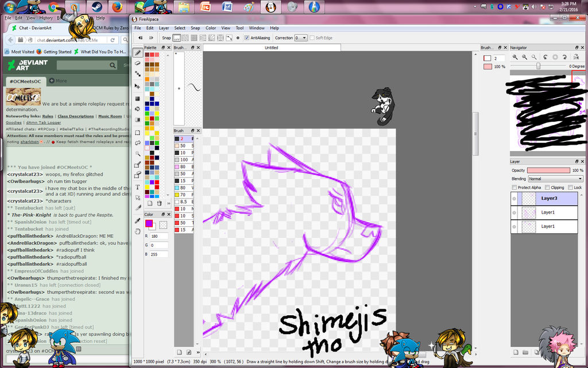Select the Lasso tool

pos(138,143)
